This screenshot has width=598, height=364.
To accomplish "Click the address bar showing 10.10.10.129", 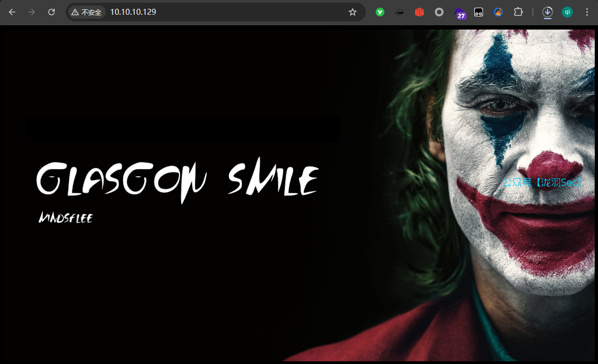I will 219,12.
